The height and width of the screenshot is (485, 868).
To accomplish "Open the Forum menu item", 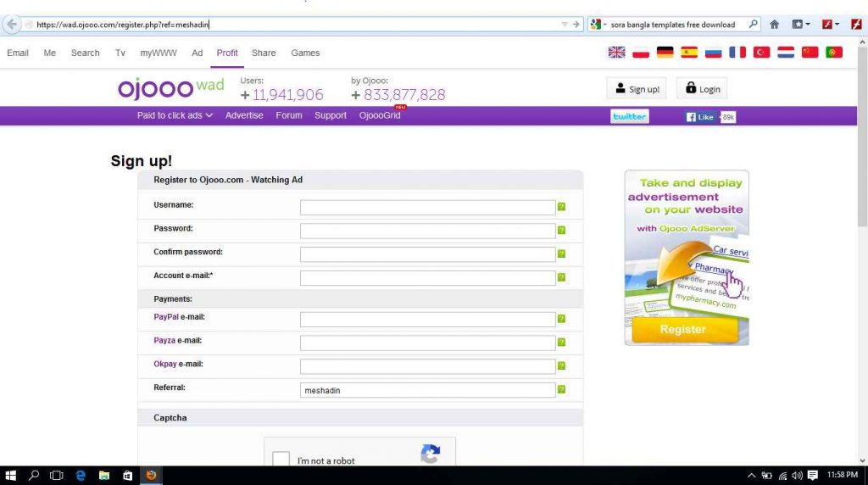I will [x=288, y=115].
